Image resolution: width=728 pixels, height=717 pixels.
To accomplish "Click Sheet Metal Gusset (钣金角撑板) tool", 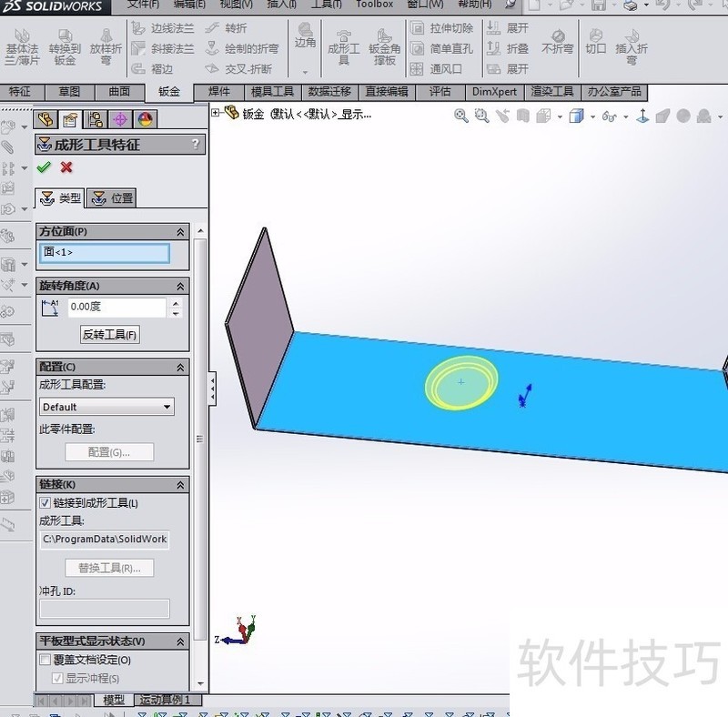I will point(384,47).
